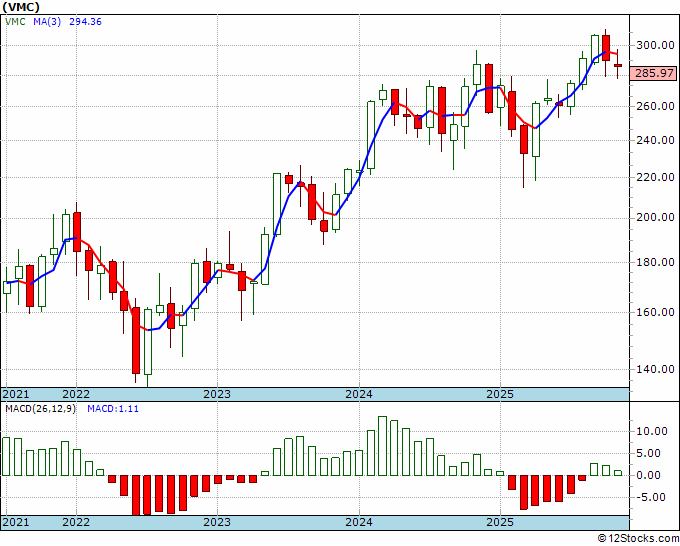Click the MA(3) indicator label
The height and width of the screenshot is (546, 680).
[47, 21]
